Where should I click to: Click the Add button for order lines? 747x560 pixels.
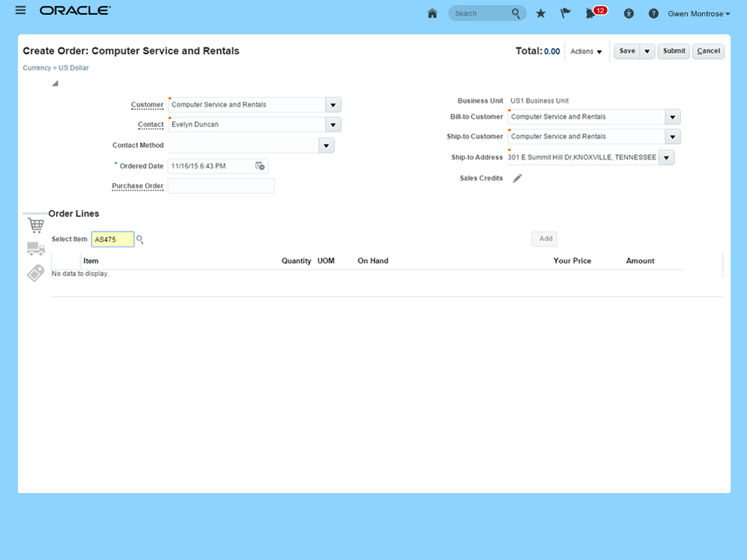(545, 239)
